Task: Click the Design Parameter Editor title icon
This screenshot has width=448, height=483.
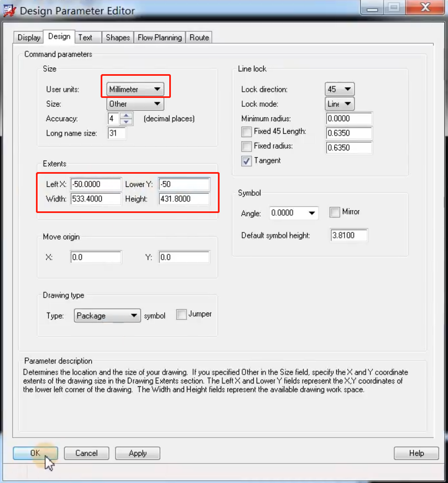Action: (9, 11)
